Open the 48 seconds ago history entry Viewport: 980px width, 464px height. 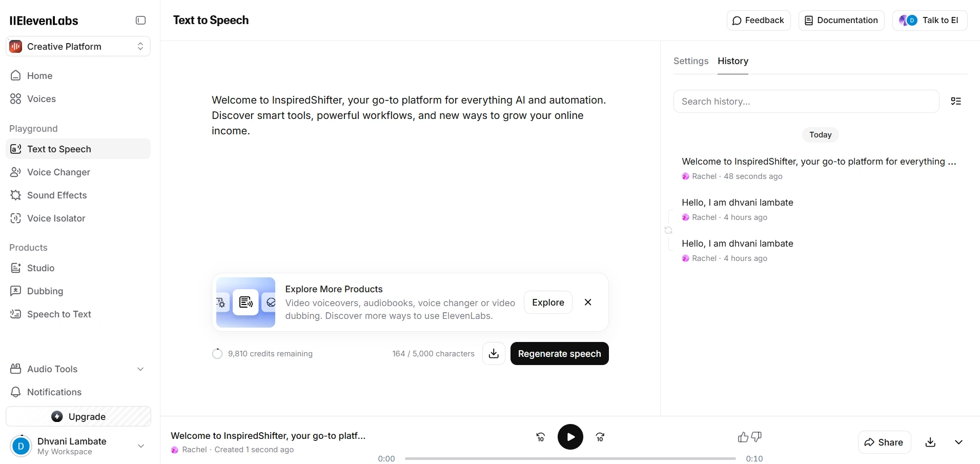click(820, 168)
